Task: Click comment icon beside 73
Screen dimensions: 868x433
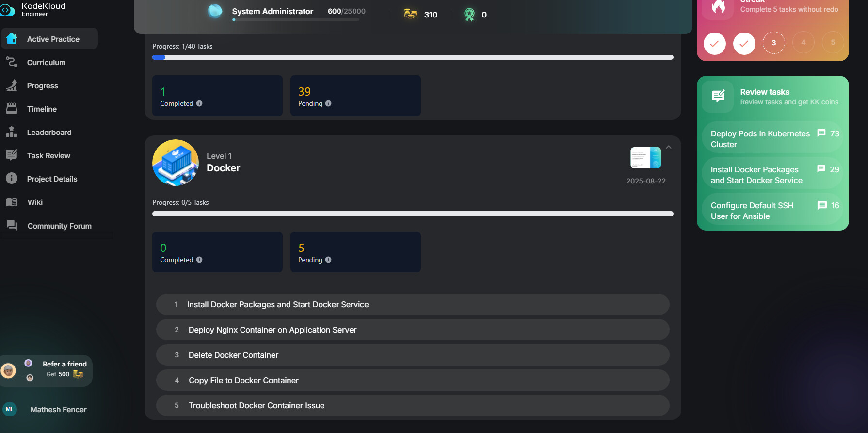Action: (x=821, y=133)
